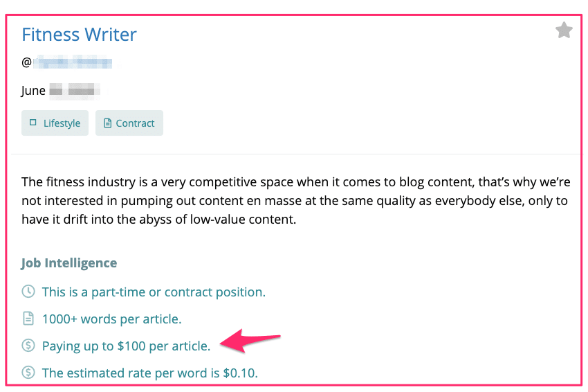
Task: Click 'This is a part-time or contract position'
Action: tap(154, 292)
